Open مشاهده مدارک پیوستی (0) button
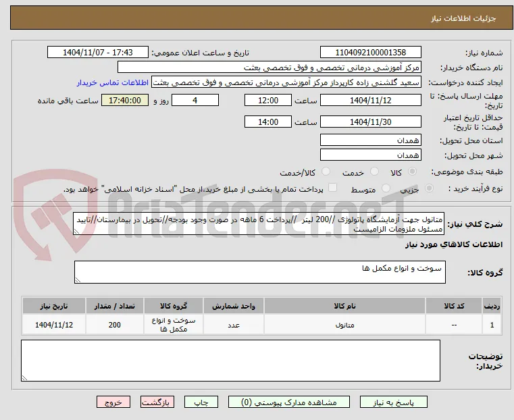The image size is (514, 420). click(x=289, y=402)
